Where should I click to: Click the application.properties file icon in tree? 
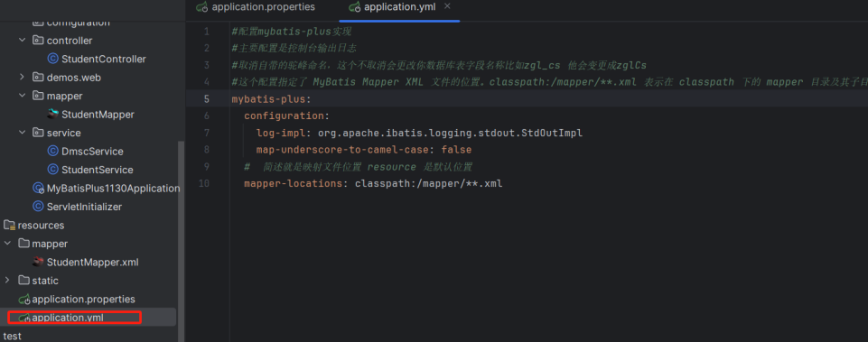point(24,300)
